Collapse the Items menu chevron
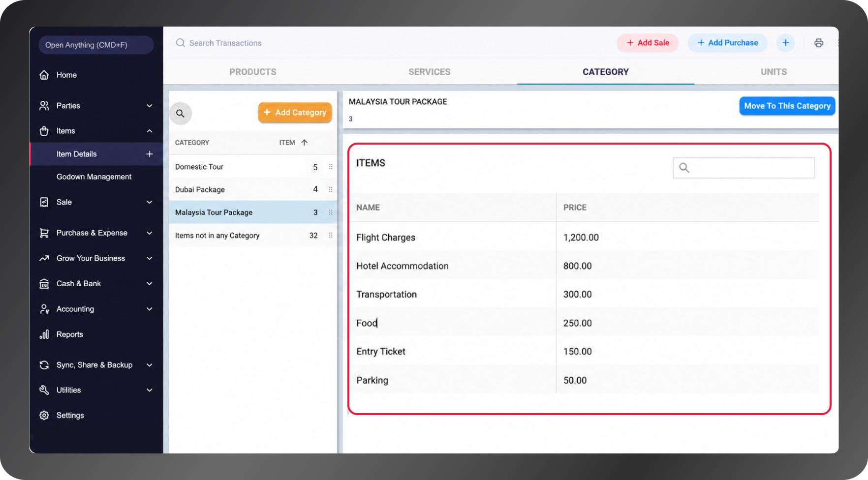The height and width of the screenshot is (480, 868). (150, 131)
